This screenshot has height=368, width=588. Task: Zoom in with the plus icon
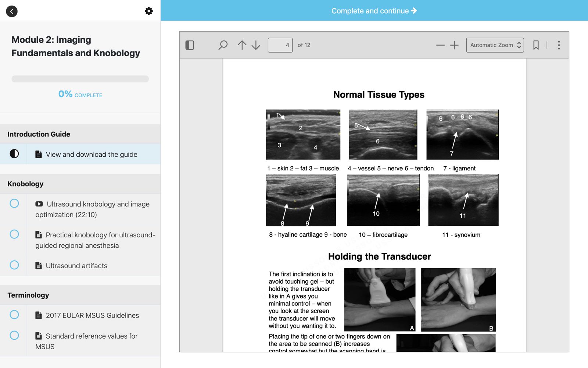[454, 45]
